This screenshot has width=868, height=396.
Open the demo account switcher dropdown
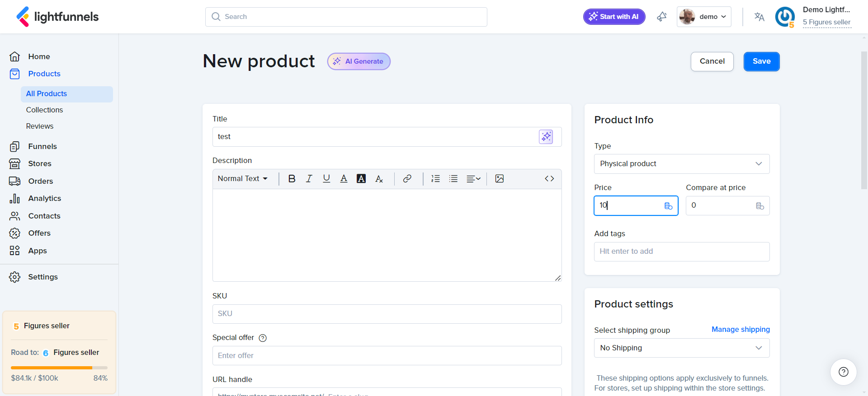pos(704,17)
